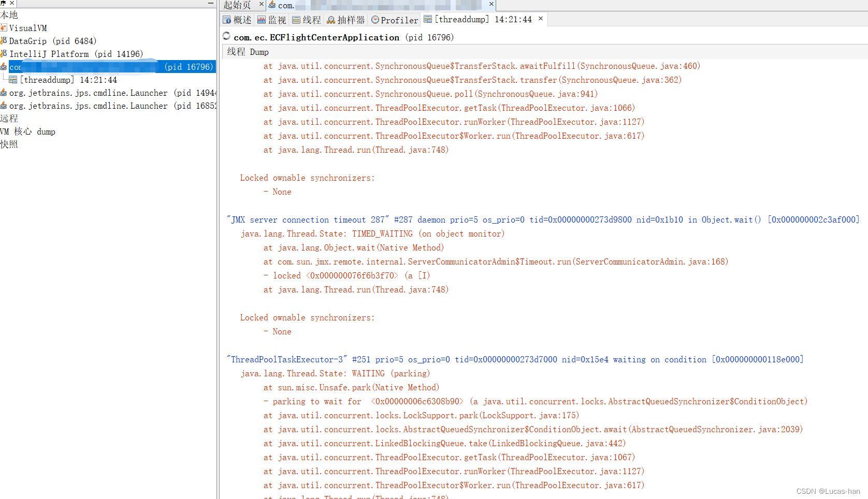Click the SynchronousQueue$TransferStack.awaitFulfill stack line
Screen dimensions: 868x499
click(482, 66)
